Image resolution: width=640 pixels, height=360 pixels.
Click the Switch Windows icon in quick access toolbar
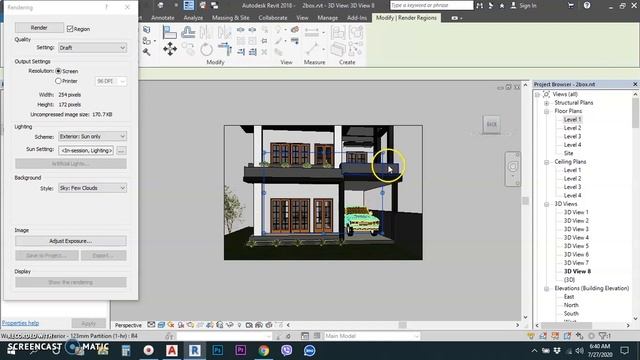coord(214,5)
